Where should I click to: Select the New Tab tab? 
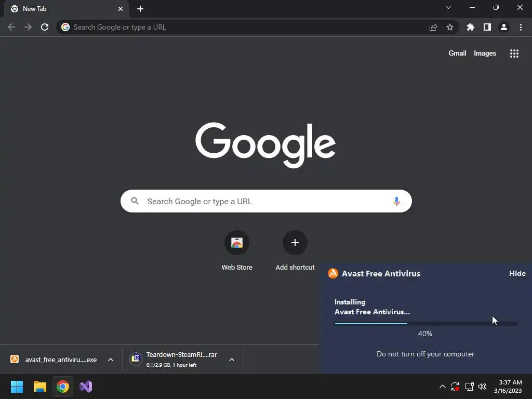pos(66,9)
